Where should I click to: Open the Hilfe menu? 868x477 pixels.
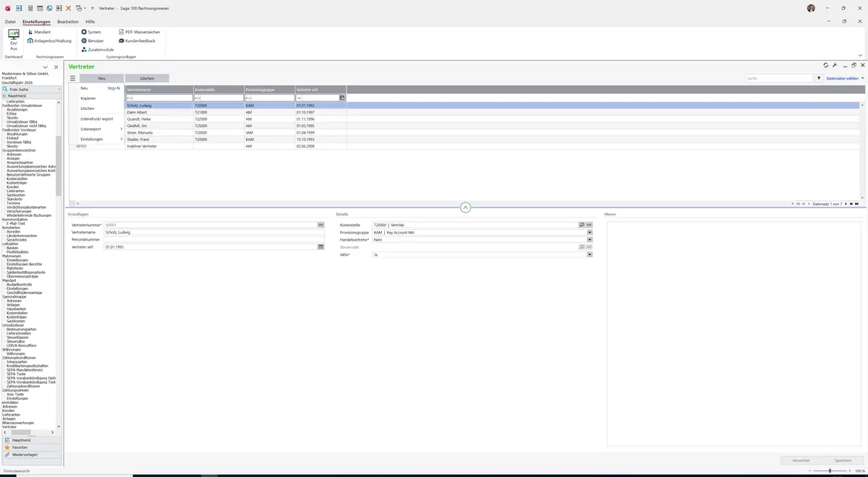click(90, 22)
